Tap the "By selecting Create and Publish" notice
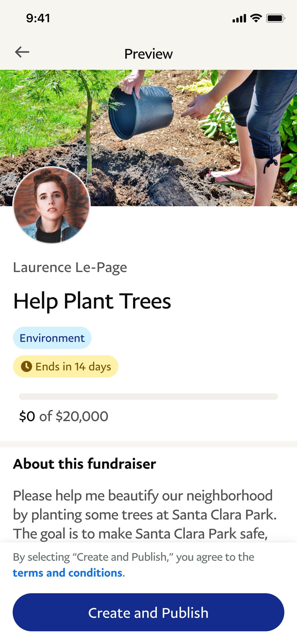 coord(133,557)
